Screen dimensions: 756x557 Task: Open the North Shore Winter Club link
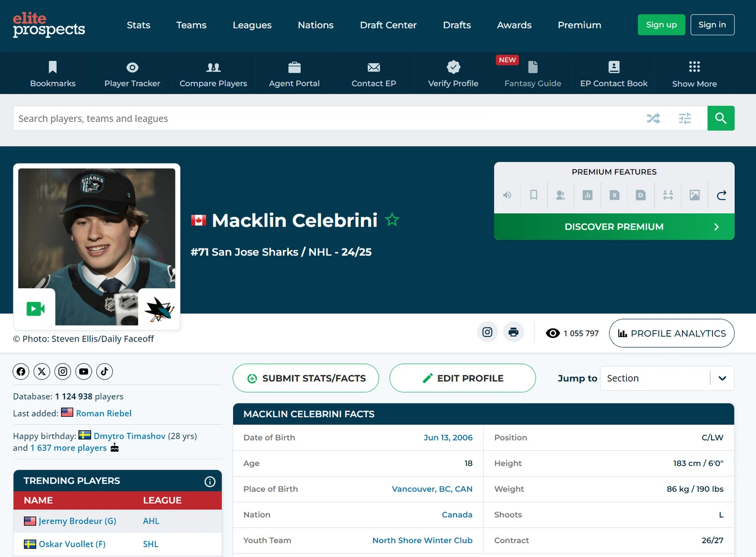tap(423, 540)
